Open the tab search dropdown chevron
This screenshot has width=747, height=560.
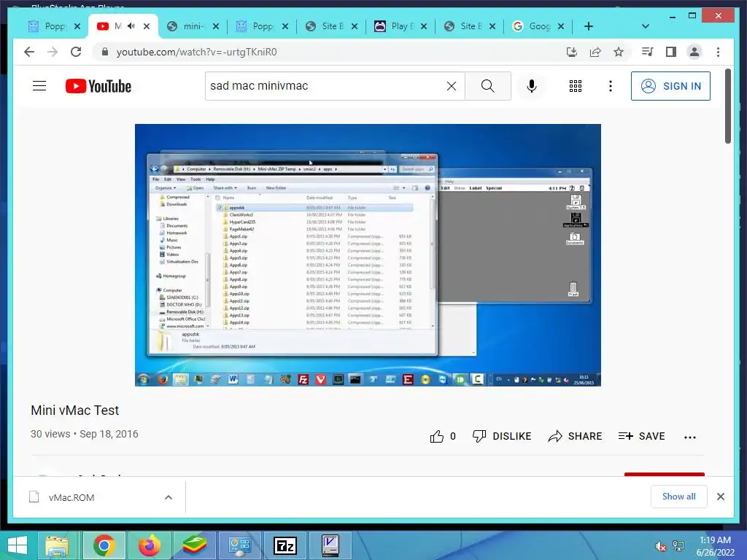645,26
